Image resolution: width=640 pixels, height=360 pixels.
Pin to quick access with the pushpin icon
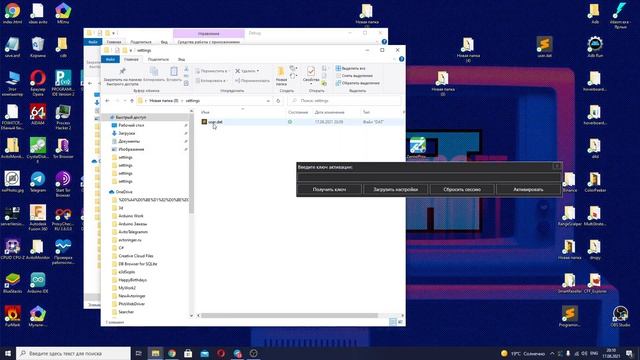[x=122, y=72]
